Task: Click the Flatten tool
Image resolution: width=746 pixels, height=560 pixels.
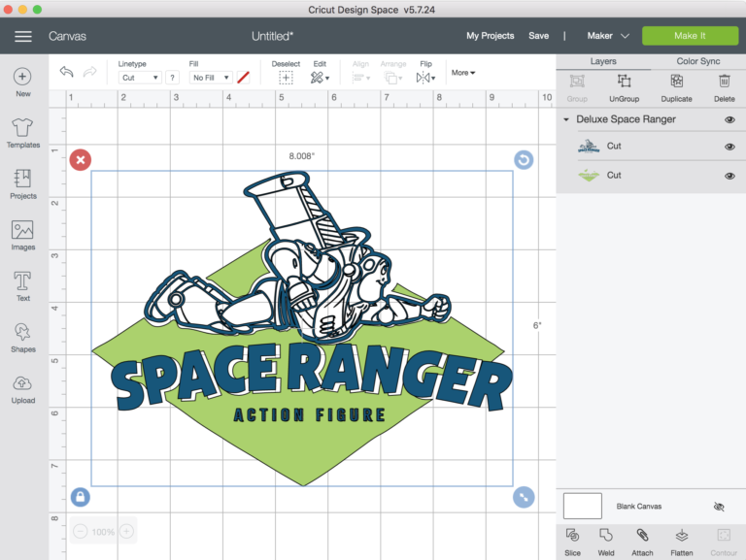Action: click(x=681, y=542)
